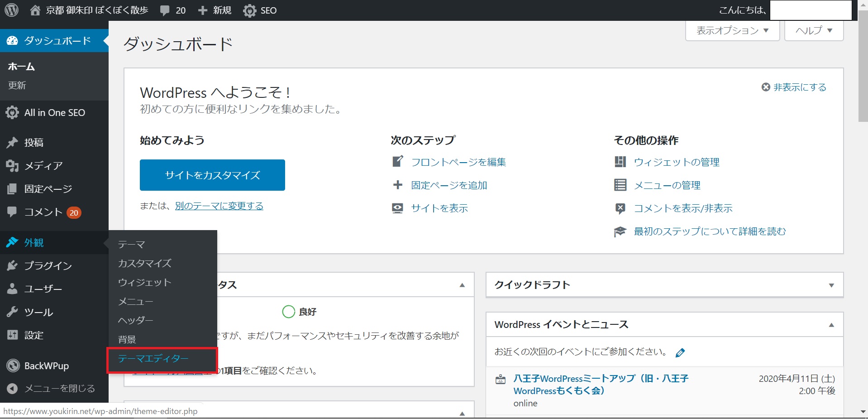Go to the 更新 submenu item
The height and width of the screenshot is (419, 868).
[x=17, y=85]
